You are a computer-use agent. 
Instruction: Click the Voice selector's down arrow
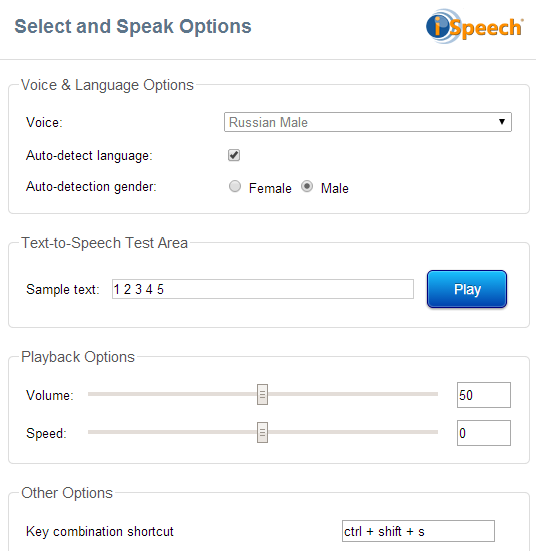point(502,122)
